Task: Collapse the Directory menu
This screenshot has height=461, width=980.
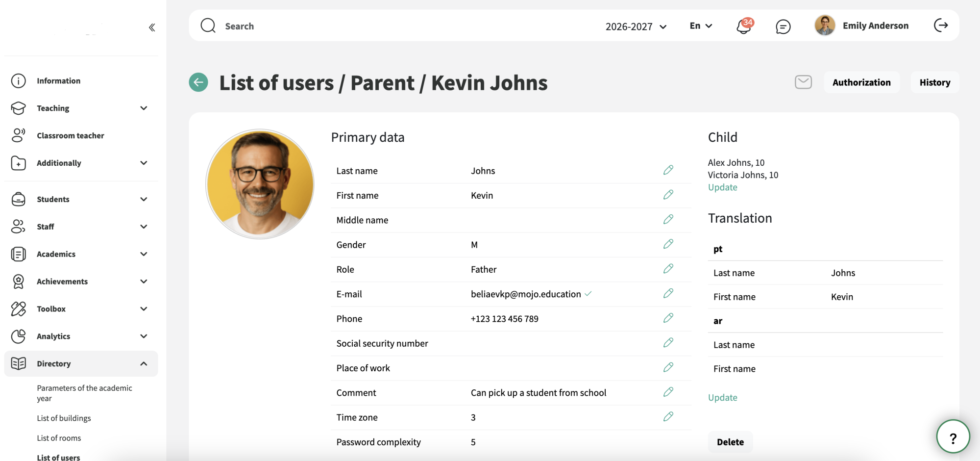Action: (x=81, y=363)
